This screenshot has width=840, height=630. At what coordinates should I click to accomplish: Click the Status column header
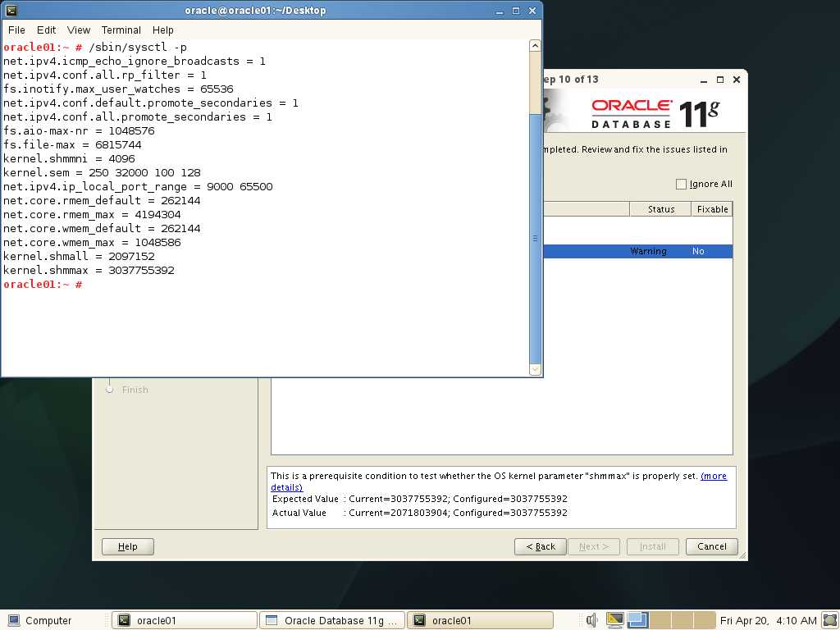pyautogui.click(x=660, y=209)
